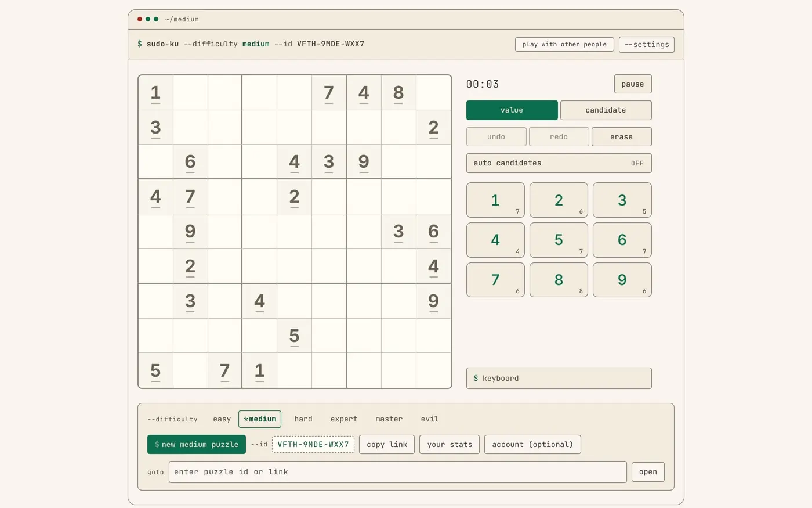Click the undo button
The image size is (812, 508).
pos(496,137)
